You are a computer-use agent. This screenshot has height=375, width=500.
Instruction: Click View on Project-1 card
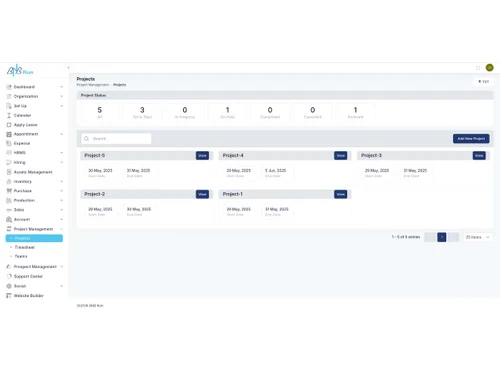[341, 194]
